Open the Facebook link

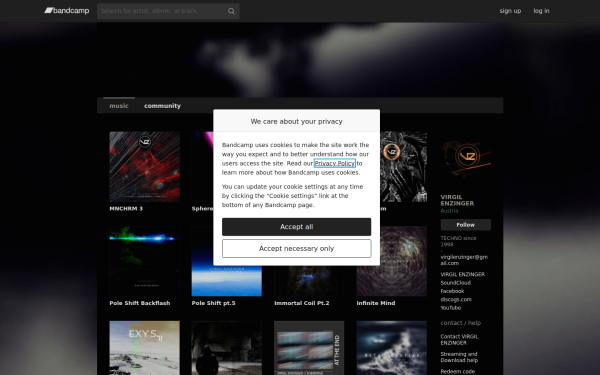coord(452,291)
